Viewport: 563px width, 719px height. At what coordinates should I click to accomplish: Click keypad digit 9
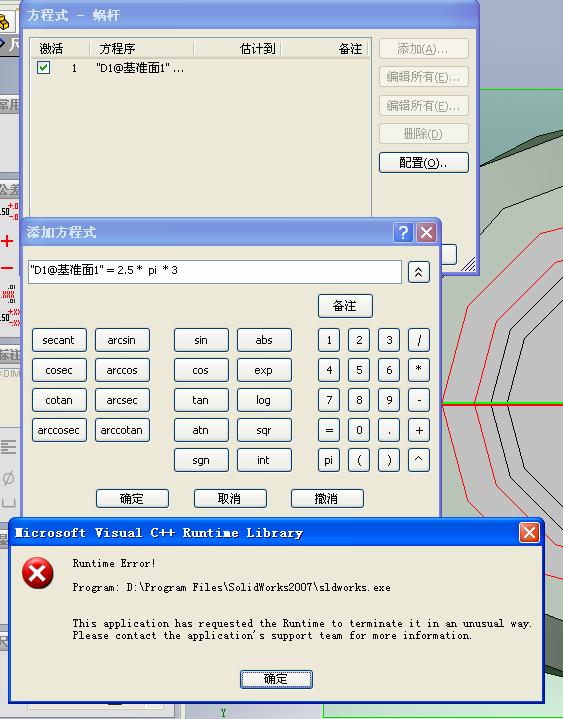[389, 400]
